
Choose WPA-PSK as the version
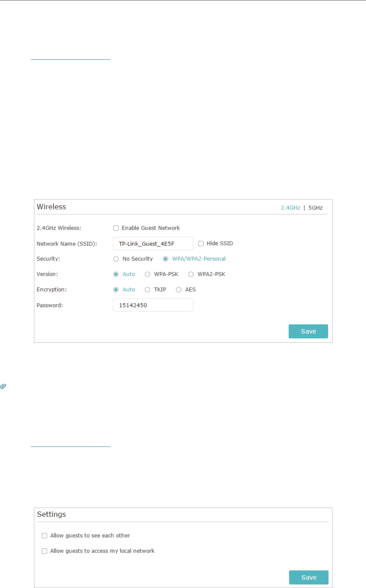click(x=147, y=274)
